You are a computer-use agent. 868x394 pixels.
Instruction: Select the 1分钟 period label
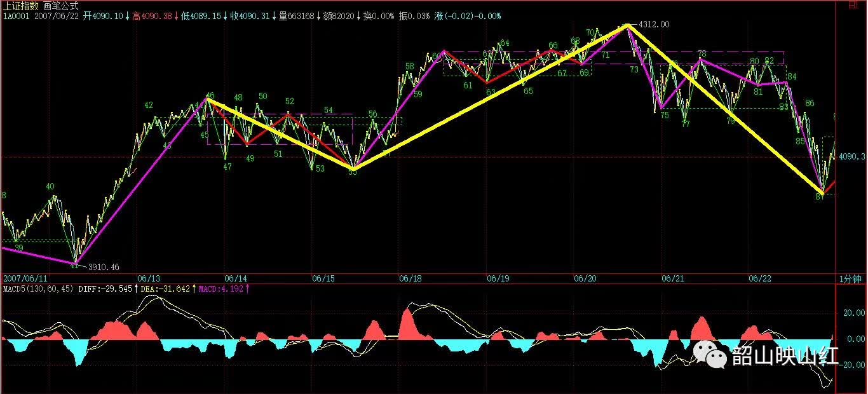[850, 279]
